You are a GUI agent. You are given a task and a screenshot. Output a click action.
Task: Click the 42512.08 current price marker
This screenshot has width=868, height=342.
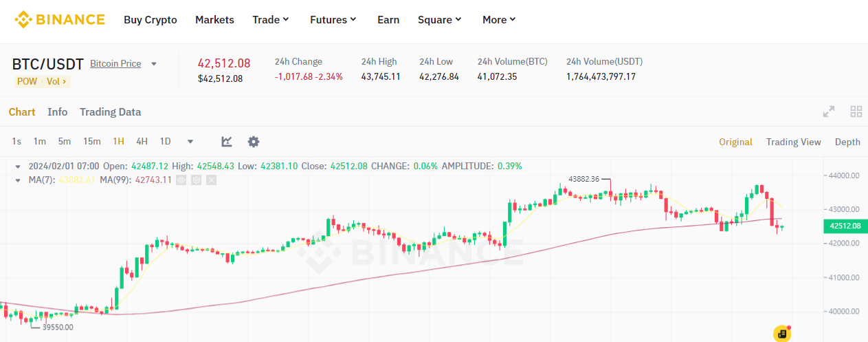(845, 226)
